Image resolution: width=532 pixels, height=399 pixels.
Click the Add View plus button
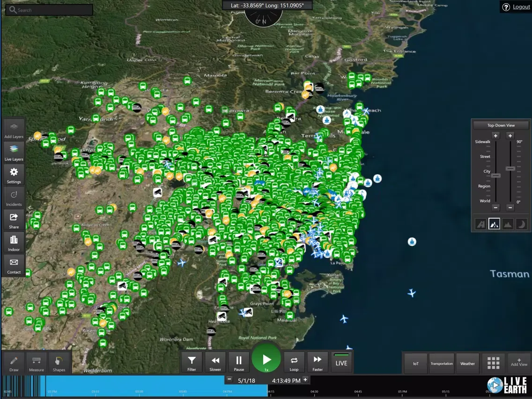pos(519,362)
